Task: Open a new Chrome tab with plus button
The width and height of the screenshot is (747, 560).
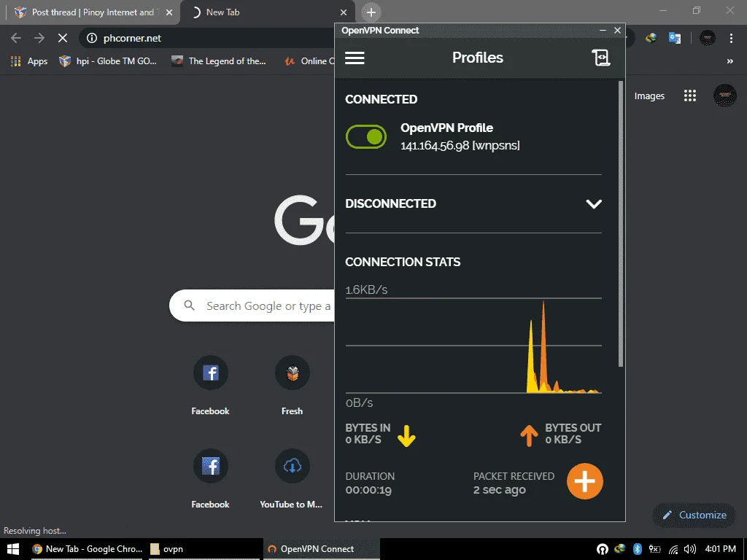Action: coord(371,12)
